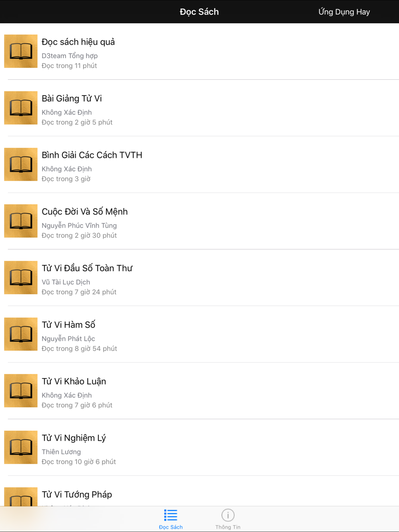Tap book icon for Tử Vi Đầu Số Toàn Thư
The width and height of the screenshot is (399, 532).
(x=21, y=278)
